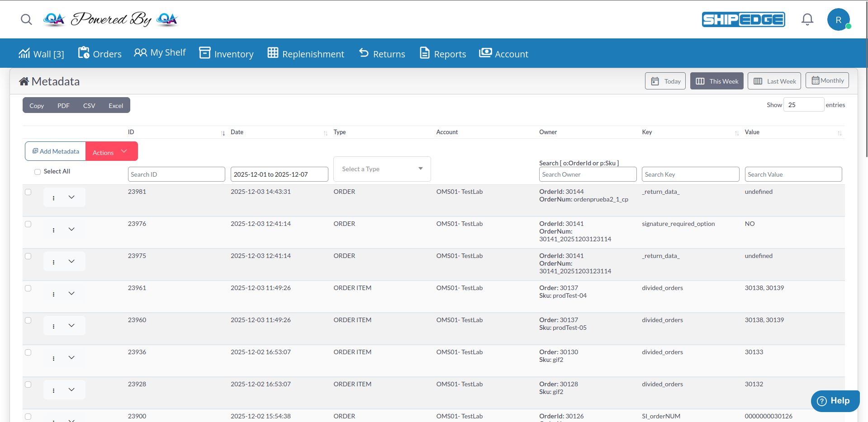
Task: Open the search magnifier icon
Action: click(x=26, y=19)
